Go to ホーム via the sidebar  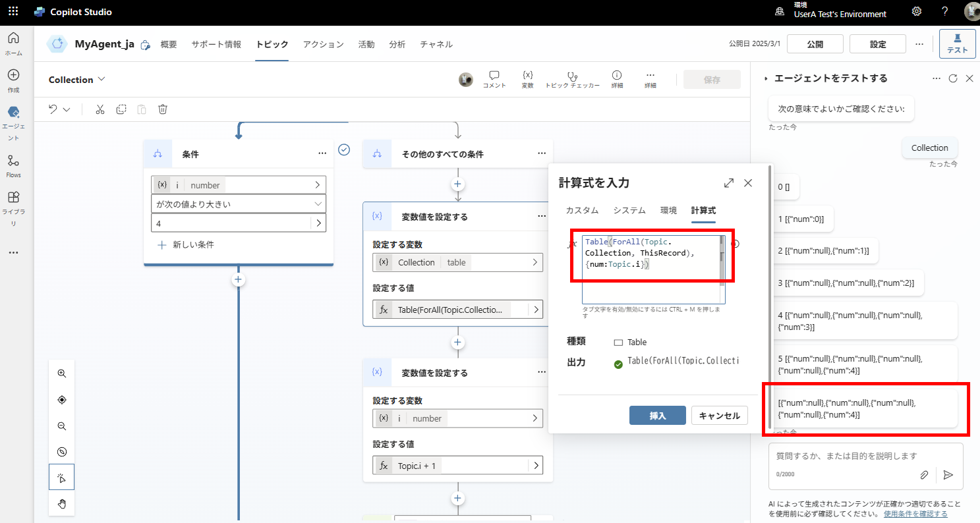pyautogui.click(x=13, y=41)
